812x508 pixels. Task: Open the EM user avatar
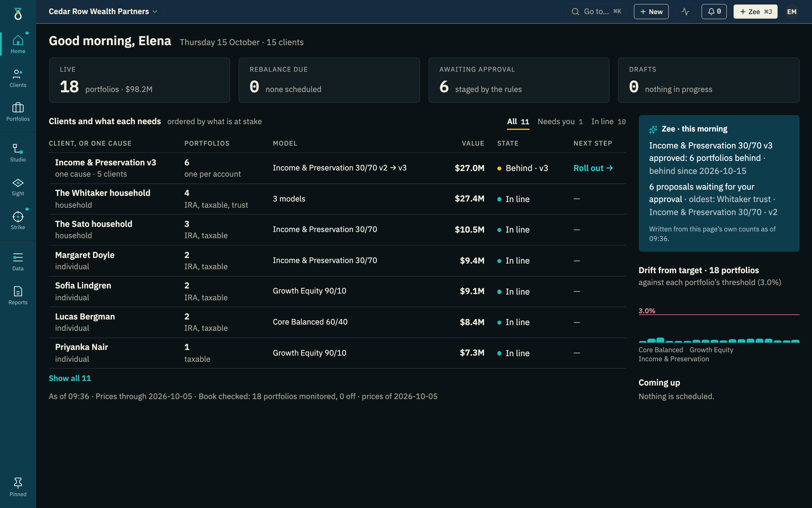(791, 12)
